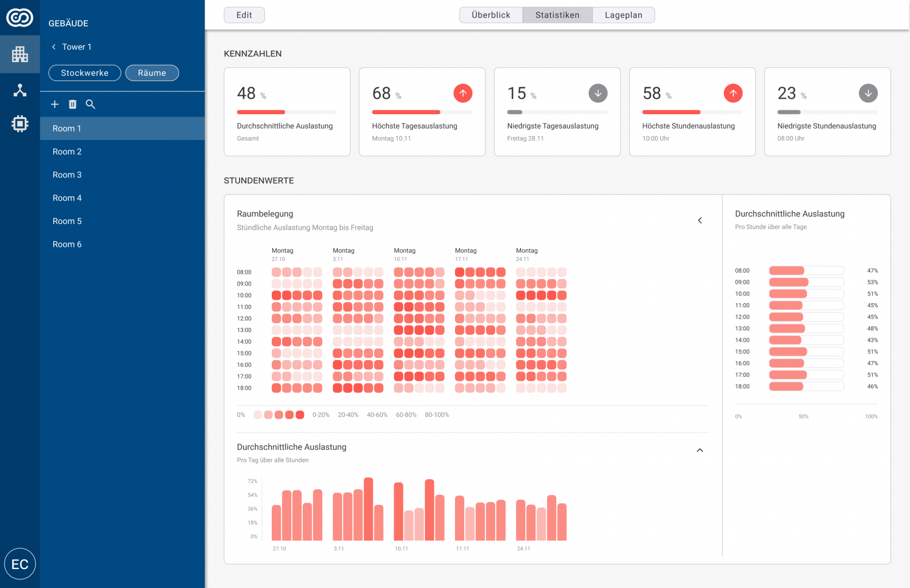Click the search magnifier icon

(90, 105)
